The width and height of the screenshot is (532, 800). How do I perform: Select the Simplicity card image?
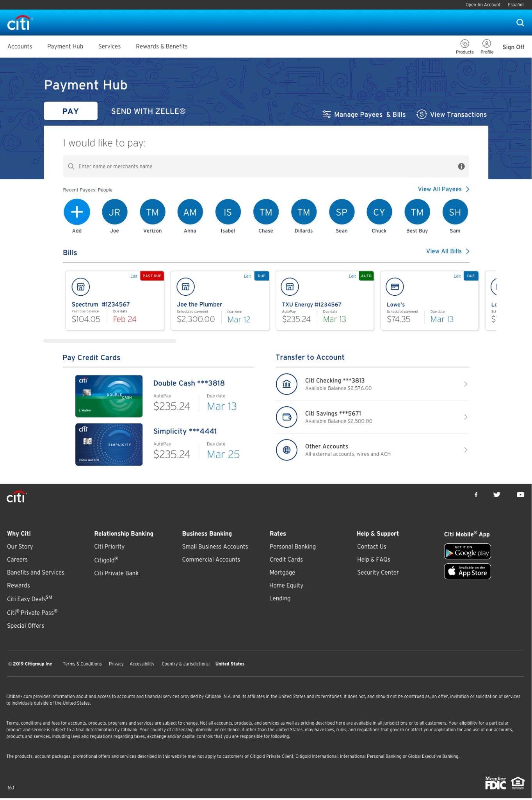point(109,445)
